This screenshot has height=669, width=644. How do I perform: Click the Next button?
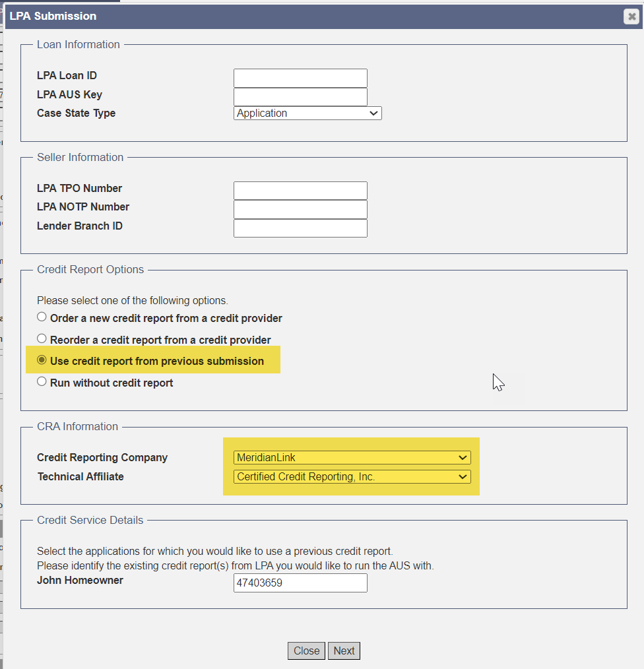[x=344, y=651]
